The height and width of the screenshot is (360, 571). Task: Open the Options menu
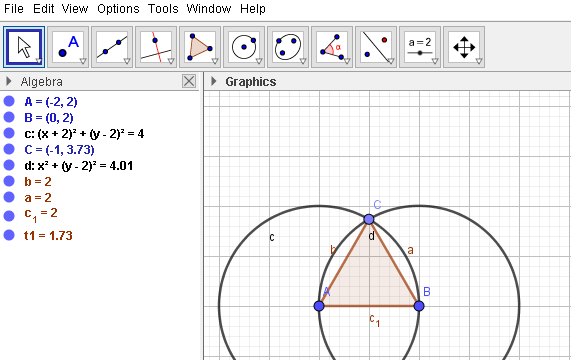(118, 8)
